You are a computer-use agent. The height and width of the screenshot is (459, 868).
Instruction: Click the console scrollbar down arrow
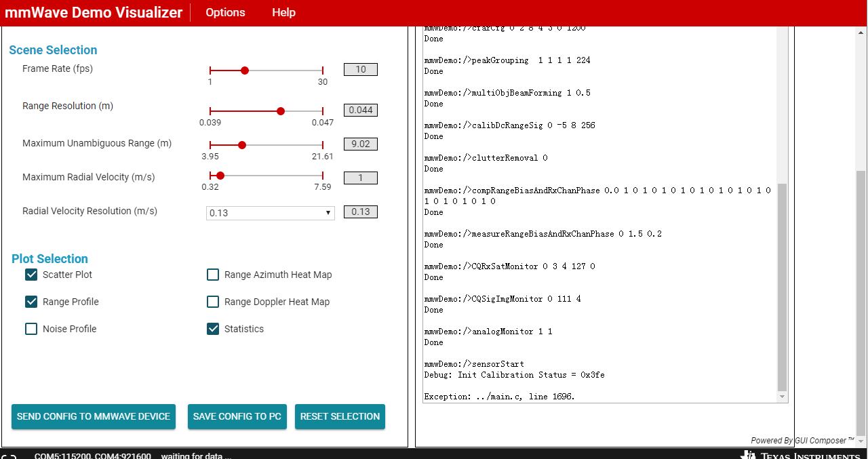[x=783, y=397]
